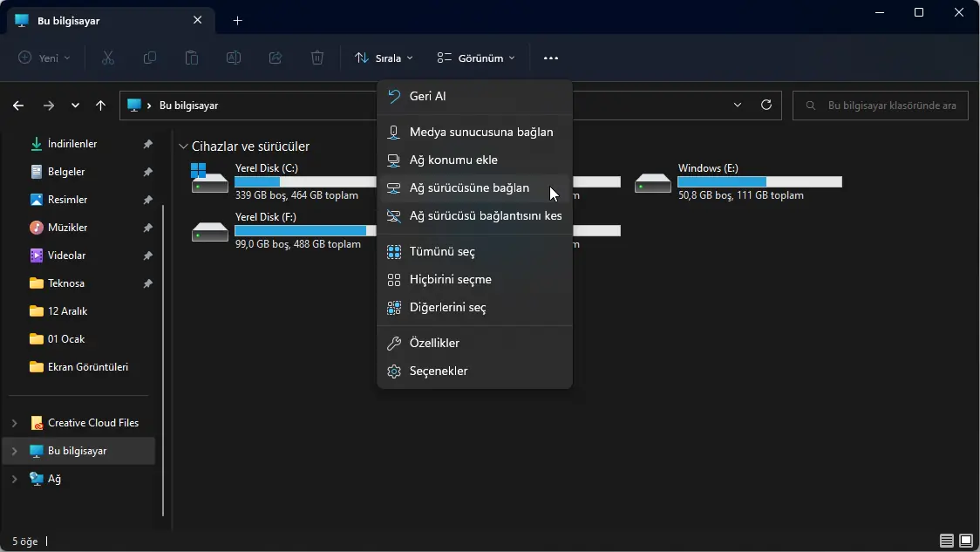The height and width of the screenshot is (552, 980).
Task: Unpin Teknosa folder using its pin icon
Action: click(x=148, y=283)
